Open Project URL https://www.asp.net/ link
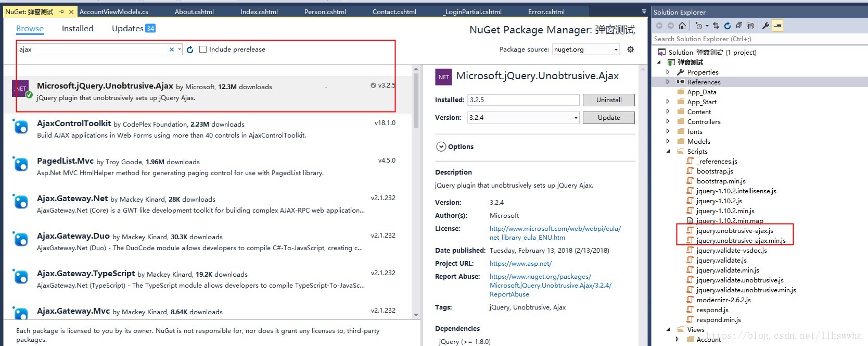Screen dimensions: 868x346 click(x=520, y=264)
